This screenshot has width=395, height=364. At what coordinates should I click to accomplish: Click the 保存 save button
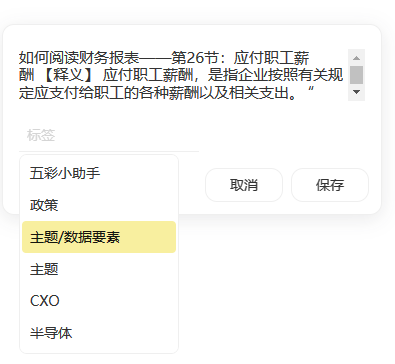tap(330, 185)
